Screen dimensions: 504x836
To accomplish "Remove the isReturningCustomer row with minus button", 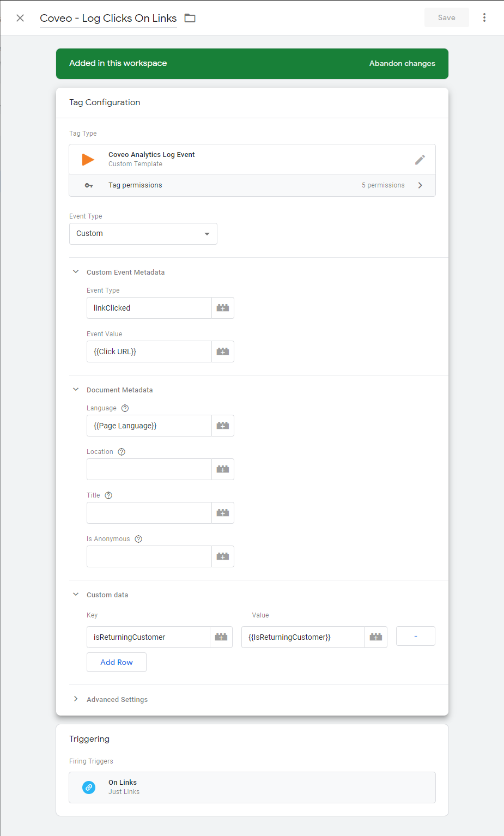I will pos(416,636).
